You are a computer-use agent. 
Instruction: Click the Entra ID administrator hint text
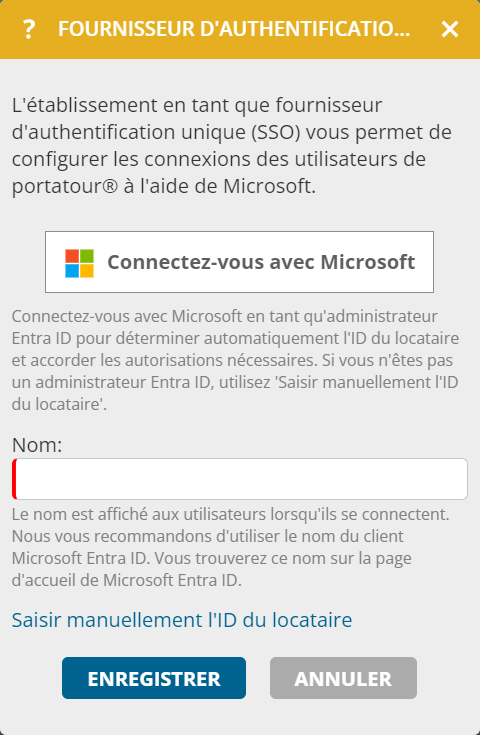(235, 360)
